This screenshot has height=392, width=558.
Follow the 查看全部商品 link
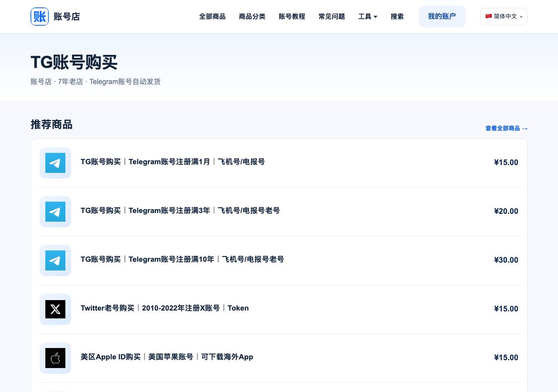507,128
